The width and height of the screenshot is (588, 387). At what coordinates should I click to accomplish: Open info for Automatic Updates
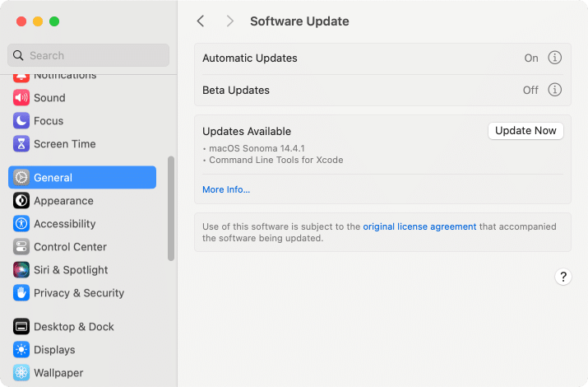[554, 58]
